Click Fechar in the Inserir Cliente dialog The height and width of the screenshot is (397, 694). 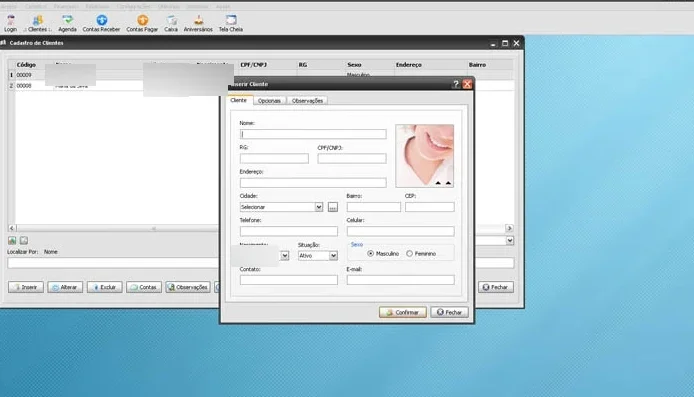click(449, 312)
